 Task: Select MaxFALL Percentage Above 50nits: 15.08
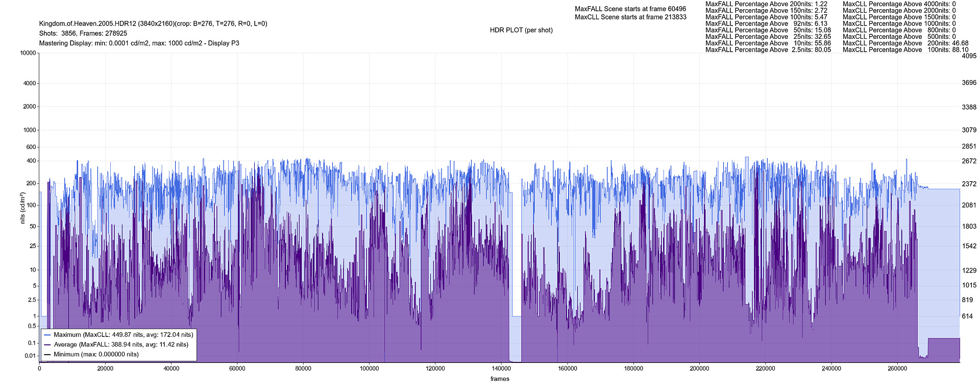pyautogui.click(x=768, y=30)
